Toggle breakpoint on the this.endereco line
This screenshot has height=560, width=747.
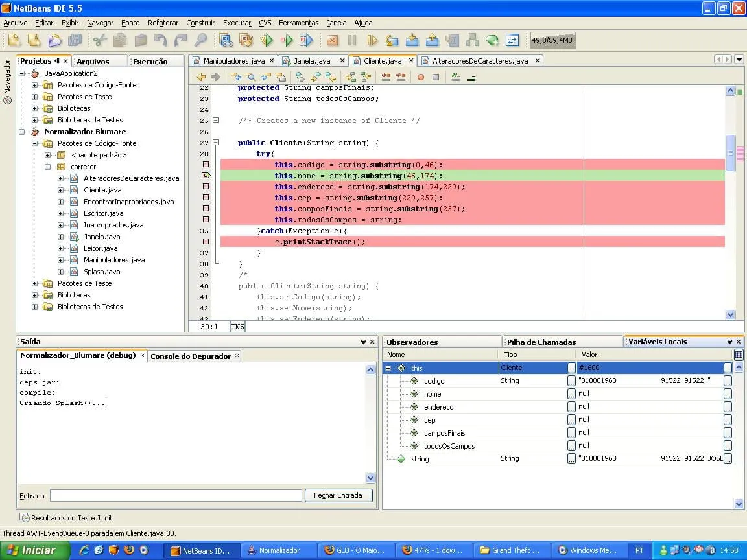206,187
